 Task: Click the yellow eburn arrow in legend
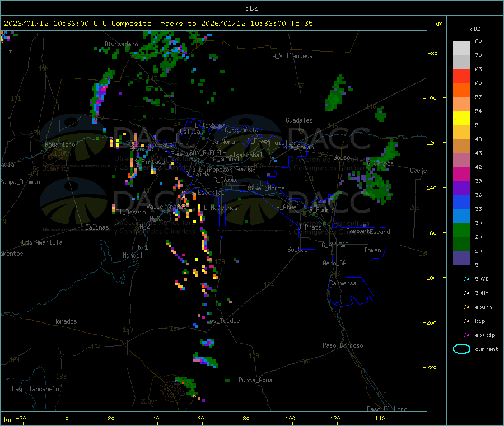point(461,307)
